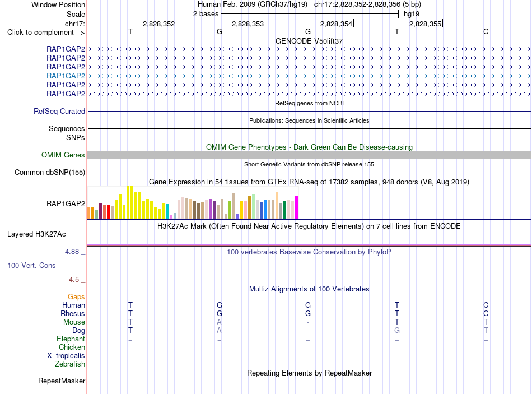Select the light blue highlighted RAP1GAP2 transcript label
Viewport: 532px width, 394px height.
coord(66,76)
